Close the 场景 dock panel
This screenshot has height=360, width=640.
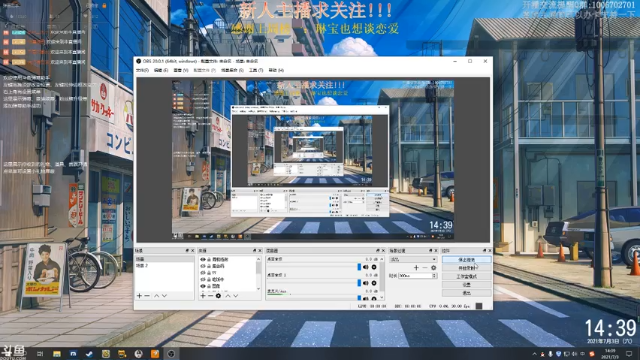point(192,250)
